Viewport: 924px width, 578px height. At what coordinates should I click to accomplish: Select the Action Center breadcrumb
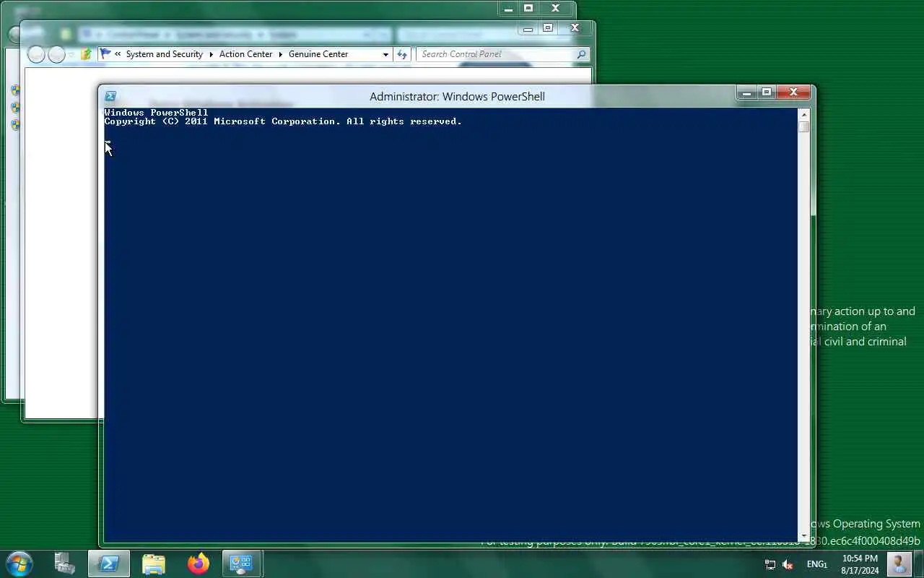[246, 54]
